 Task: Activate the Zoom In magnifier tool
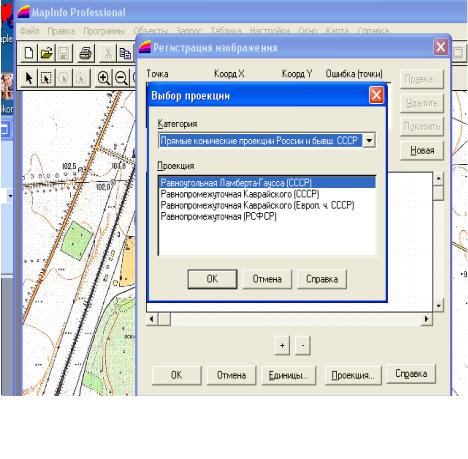coord(103,79)
